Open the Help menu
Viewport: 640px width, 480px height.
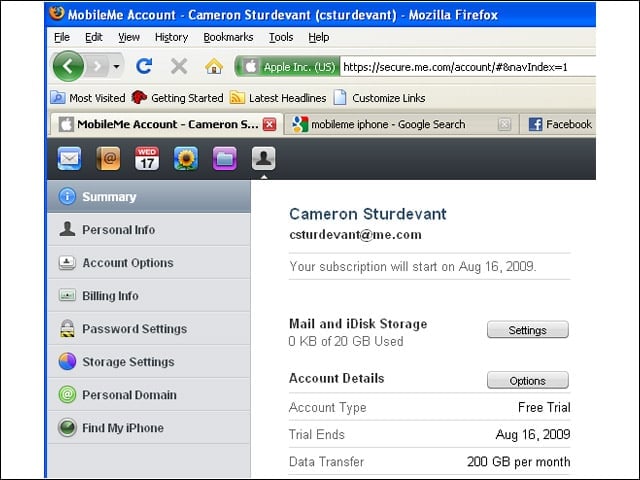pyautogui.click(x=319, y=37)
